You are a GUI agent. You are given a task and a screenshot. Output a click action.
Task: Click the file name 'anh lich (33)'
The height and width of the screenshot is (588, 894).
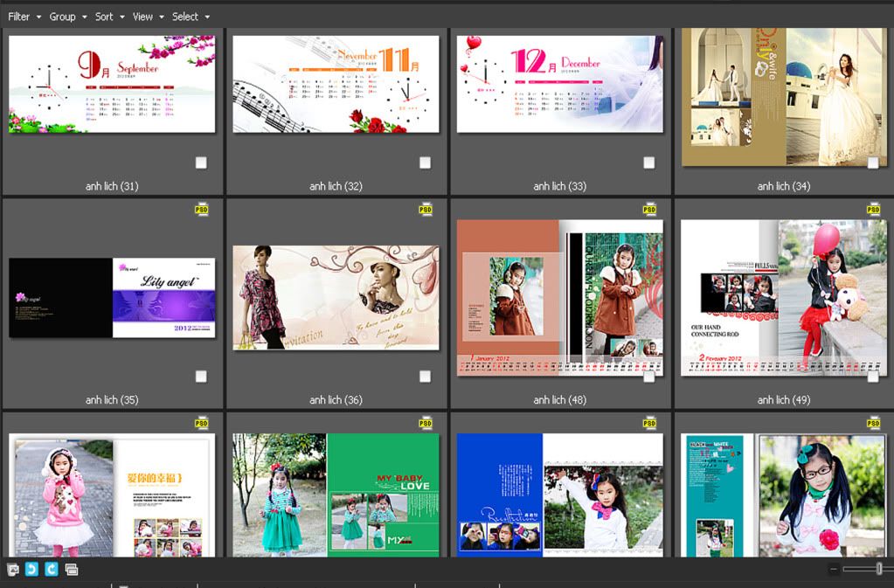(x=560, y=186)
